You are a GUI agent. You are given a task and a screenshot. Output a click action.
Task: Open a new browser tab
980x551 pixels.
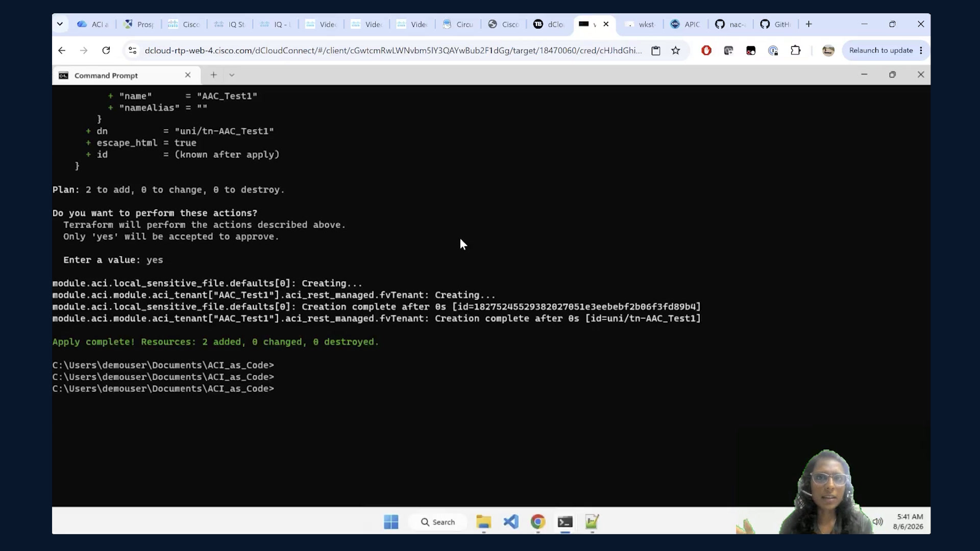[808, 24]
